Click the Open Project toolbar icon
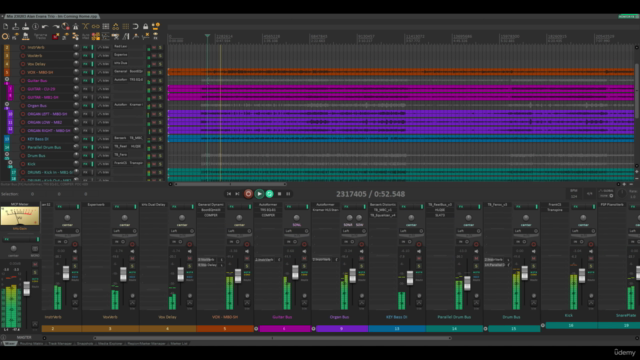Image resolution: width=640 pixels, height=360 pixels. (16, 27)
